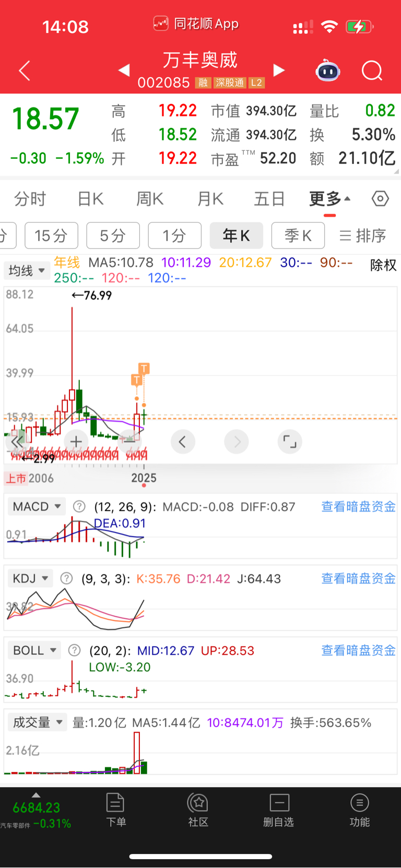Viewport: 401px width, 868px height.
Task: Switch to the 五日 tab
Action: point(269,199)
